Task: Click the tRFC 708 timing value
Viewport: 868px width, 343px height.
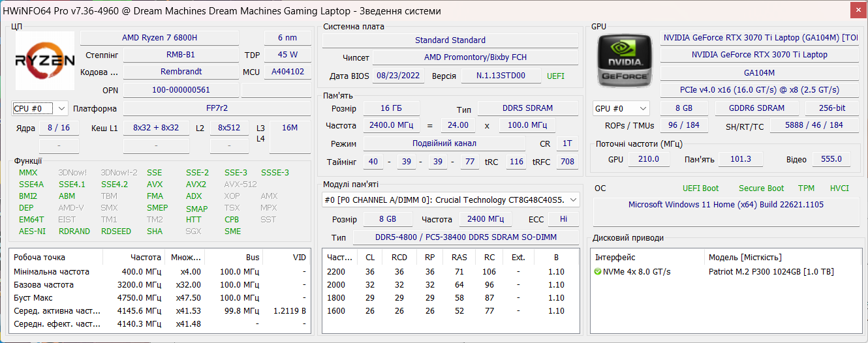Action: [567, 162]
